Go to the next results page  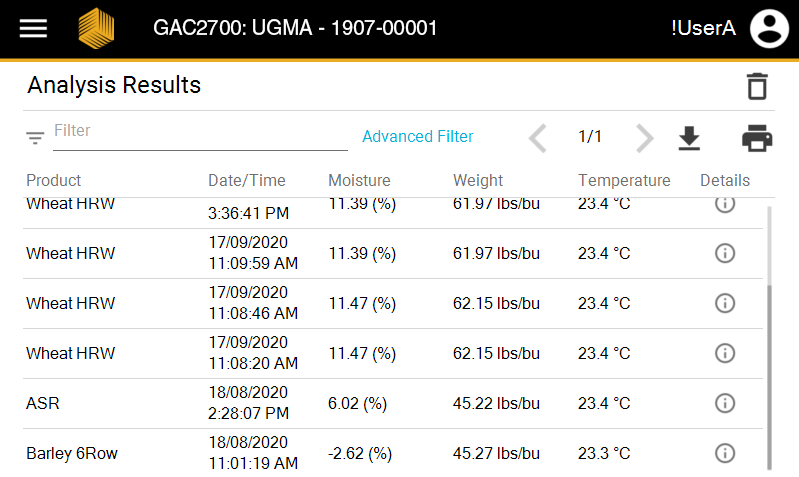645,138
